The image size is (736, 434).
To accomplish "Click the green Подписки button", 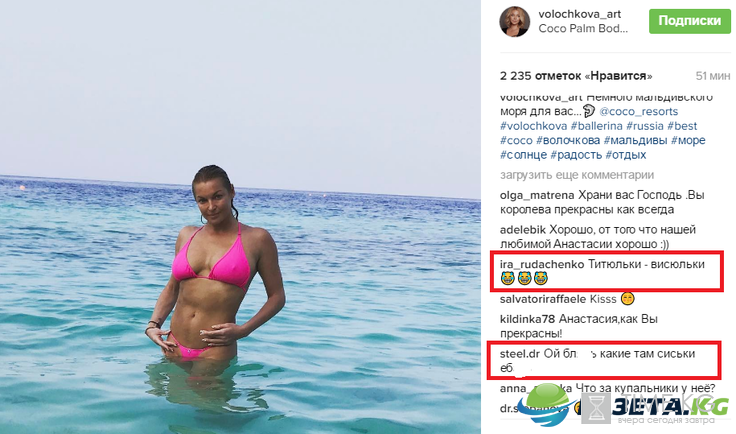I will [690, 21].
